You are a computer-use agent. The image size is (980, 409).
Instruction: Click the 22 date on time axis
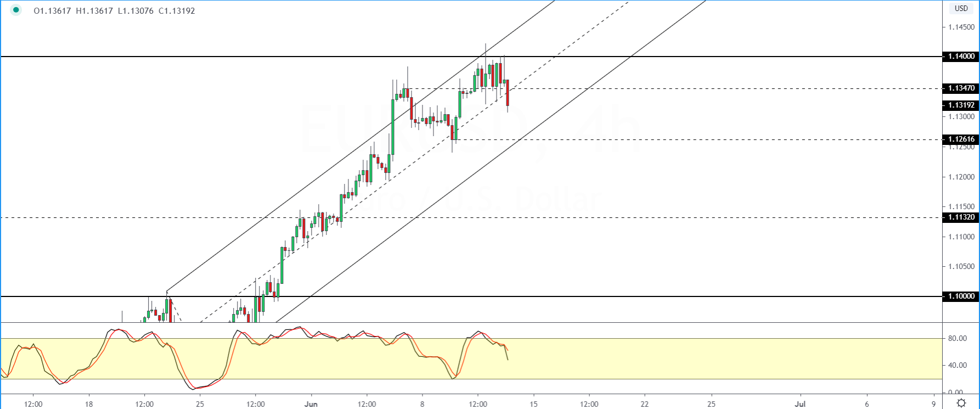point(645,404)
